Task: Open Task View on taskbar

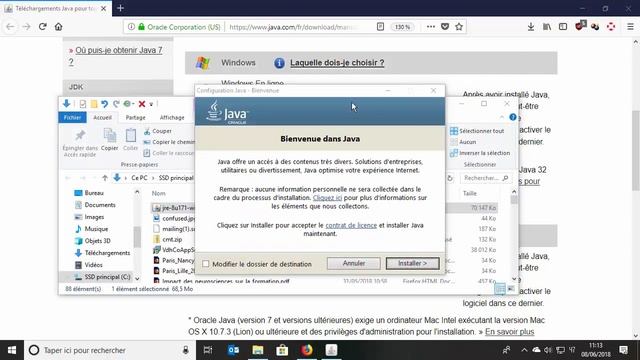Action: coord(208,350)
